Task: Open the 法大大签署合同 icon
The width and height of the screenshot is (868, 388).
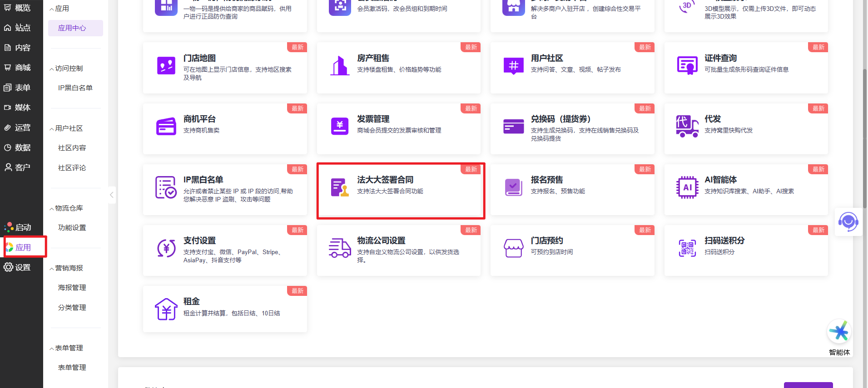Action: (340, 187)
